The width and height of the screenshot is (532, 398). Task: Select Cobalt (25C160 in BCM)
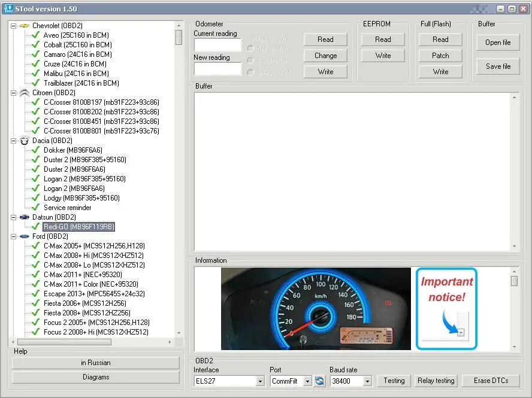[x=78, y=45]
